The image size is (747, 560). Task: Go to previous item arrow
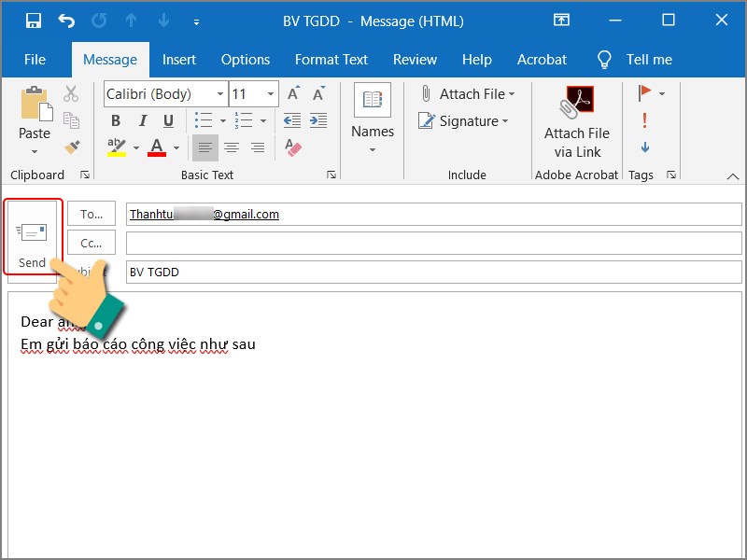point(131,21)
